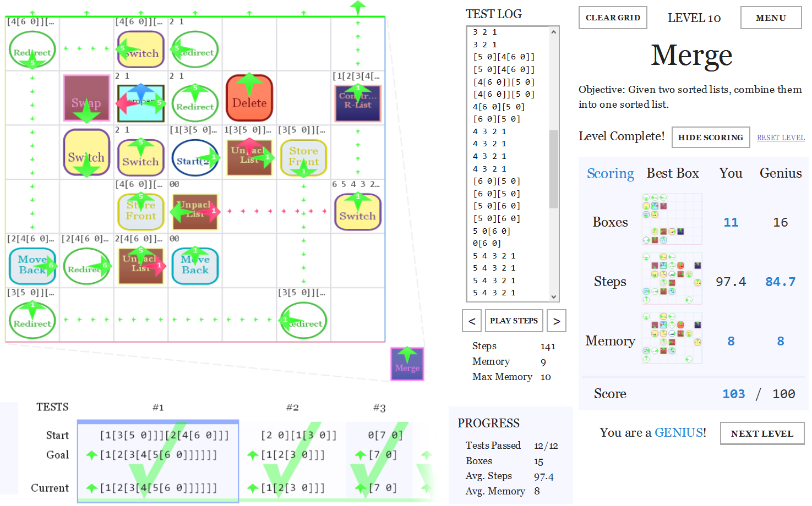The image size is (812, 506).
Task: Click the blue Boxes score 11
Action: pyautogui.click(x=731, y=222)
